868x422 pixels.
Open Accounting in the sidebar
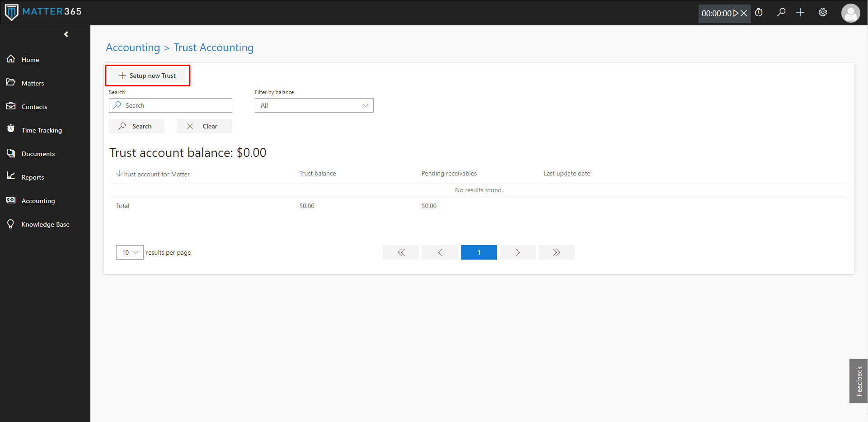pyautogui.click(x=38, y=201)
